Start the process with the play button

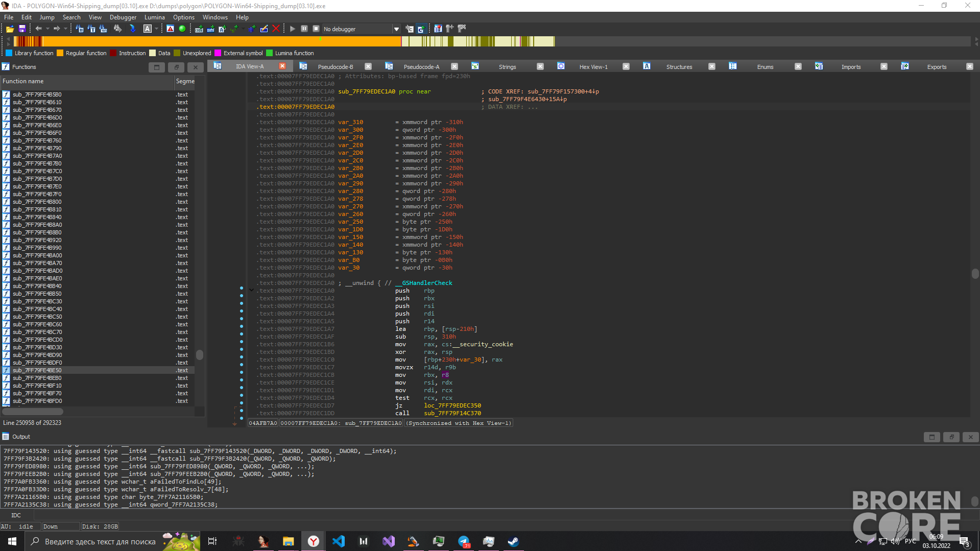pos(293,29)
